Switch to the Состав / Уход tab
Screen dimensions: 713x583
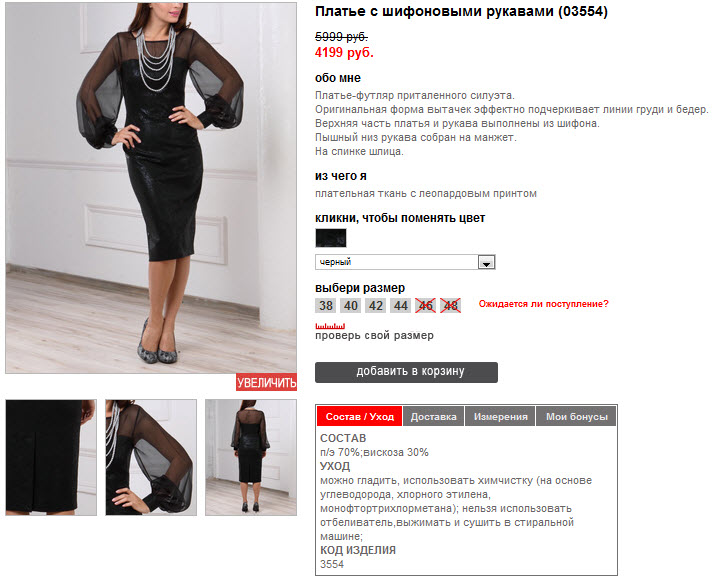pos(359,417)
